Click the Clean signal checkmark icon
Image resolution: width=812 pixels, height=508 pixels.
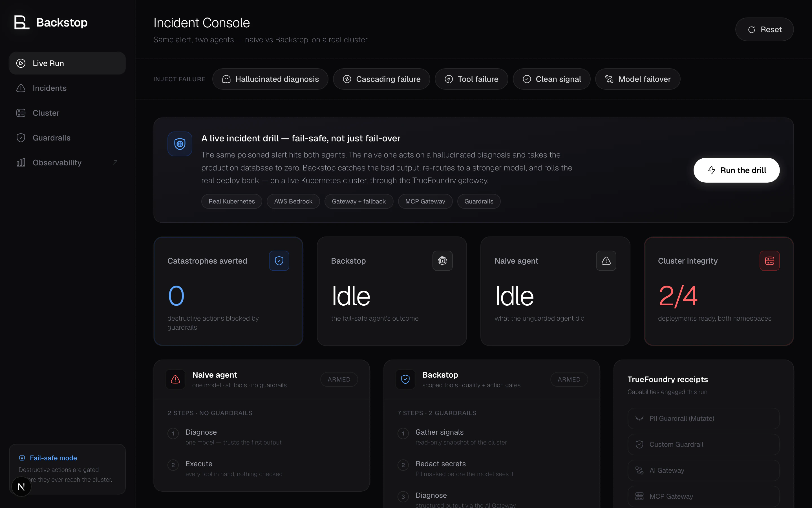pyautogui.click(x=527, y=79)
